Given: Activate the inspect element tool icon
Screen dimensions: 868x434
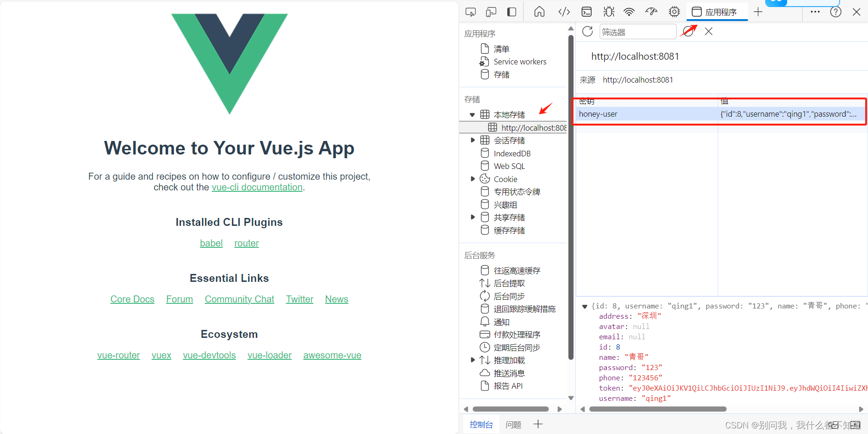Looking at the screenshot, I should 470,12.
